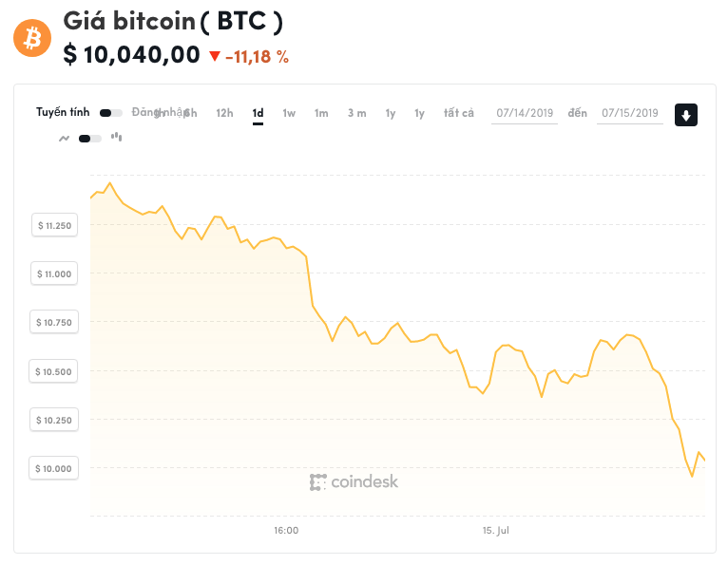Select the 3 m time range
The image size is (728, 565).
[356, 113]
